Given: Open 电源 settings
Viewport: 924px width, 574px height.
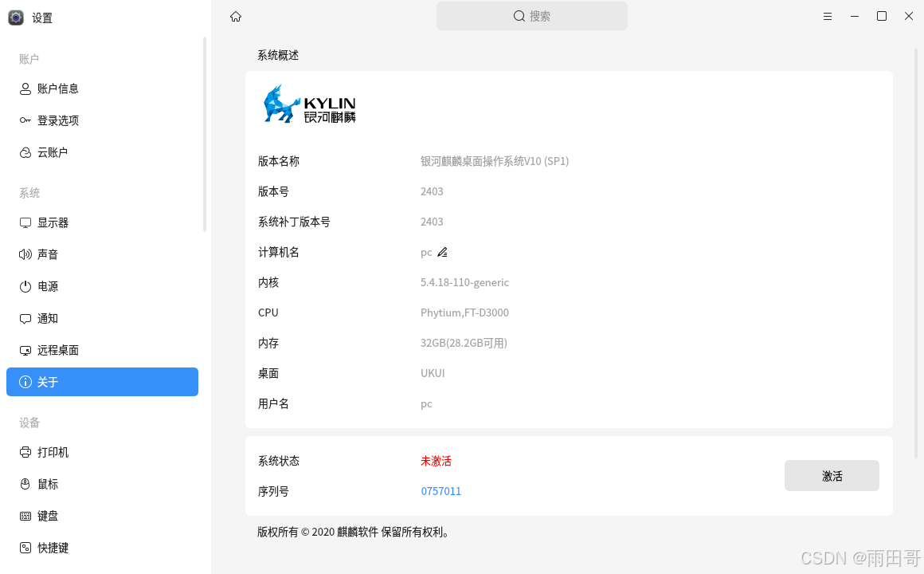Looking at the screenshot, I should point(102,287).
